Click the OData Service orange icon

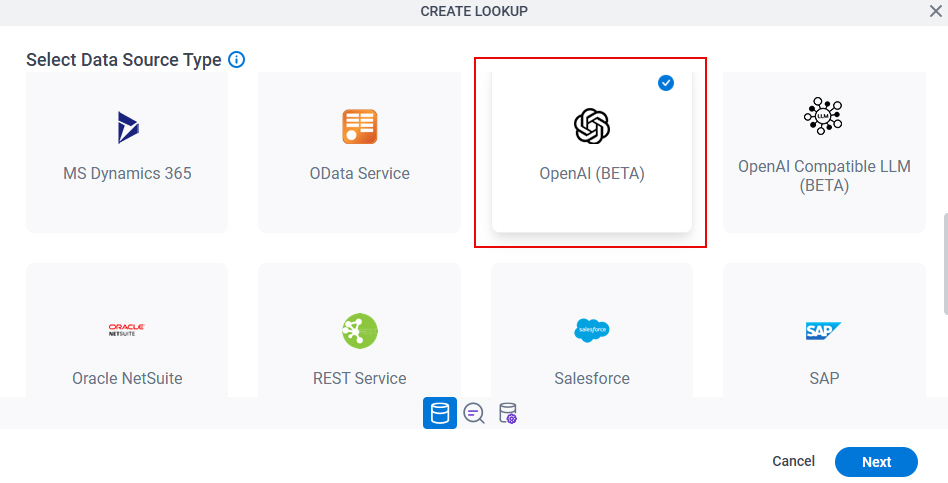point(360,126)
